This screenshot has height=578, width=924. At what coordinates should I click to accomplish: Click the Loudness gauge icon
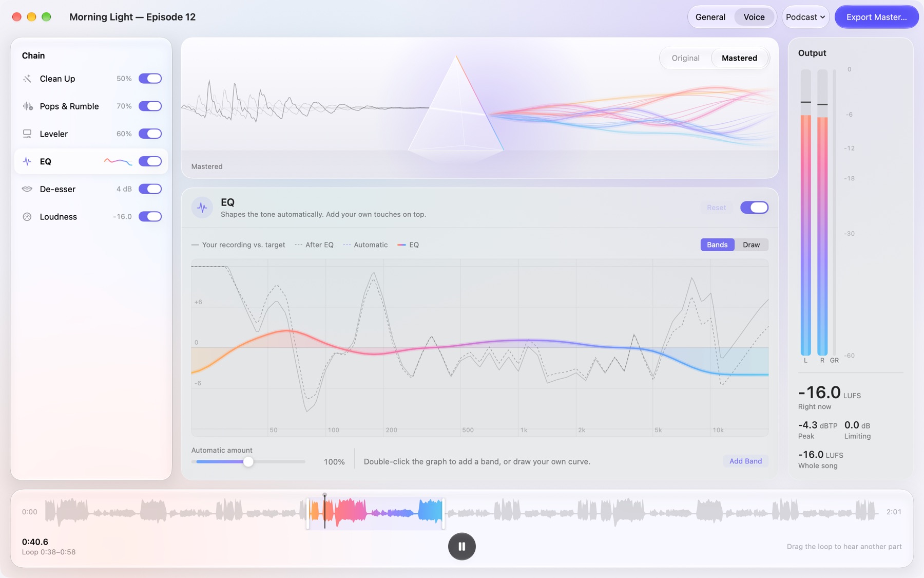(27, 217)
